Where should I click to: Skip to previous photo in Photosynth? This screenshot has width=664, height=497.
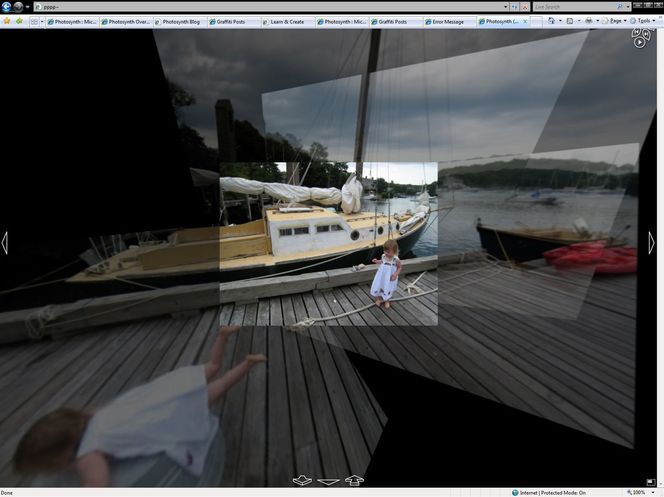click(636, 33)
